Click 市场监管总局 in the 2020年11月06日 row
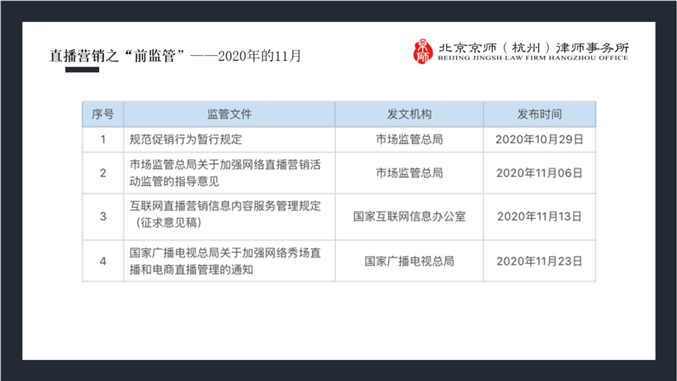Screen dimensions: 677x381 coord(409,173)
